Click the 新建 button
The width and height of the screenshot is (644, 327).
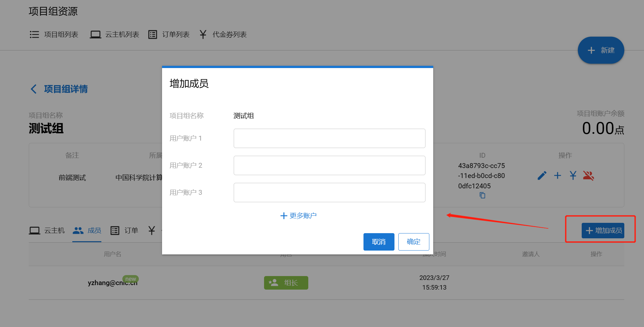pos(601,50)
